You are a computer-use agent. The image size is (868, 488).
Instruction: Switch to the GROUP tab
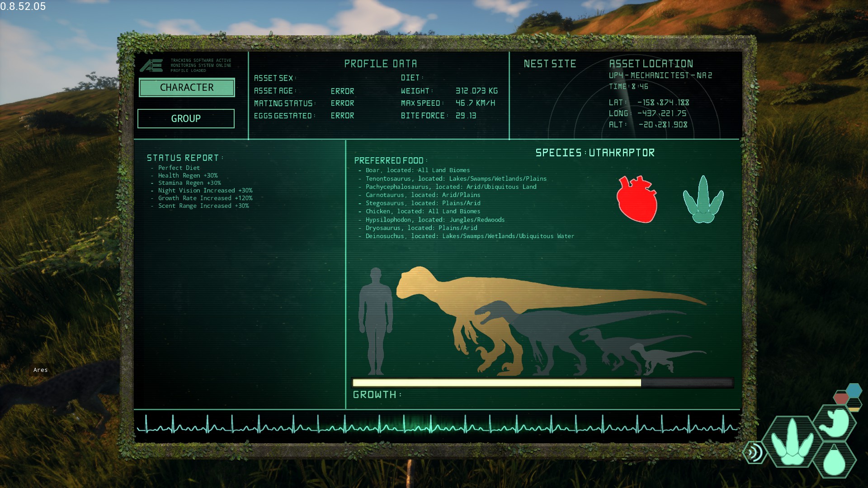(x=186, y=118)
